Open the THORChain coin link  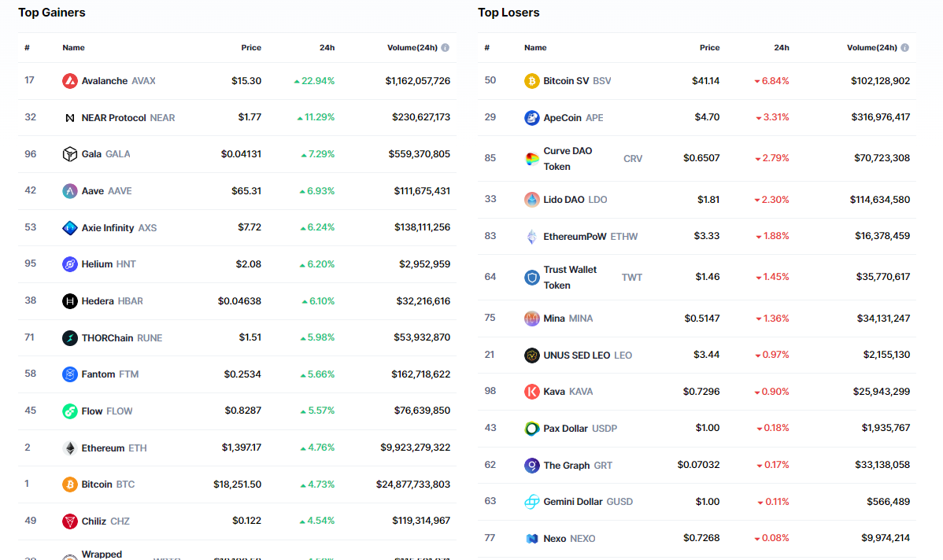pos(108,338)
